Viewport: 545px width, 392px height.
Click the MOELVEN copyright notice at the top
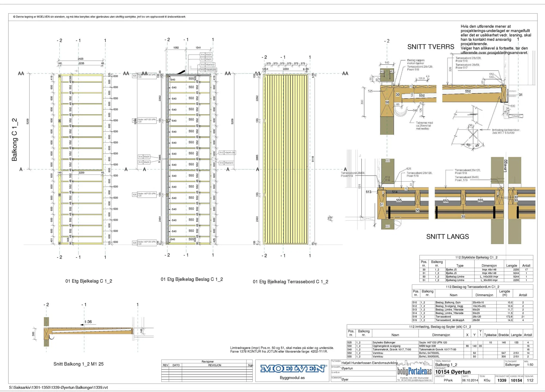pos(99,17)
